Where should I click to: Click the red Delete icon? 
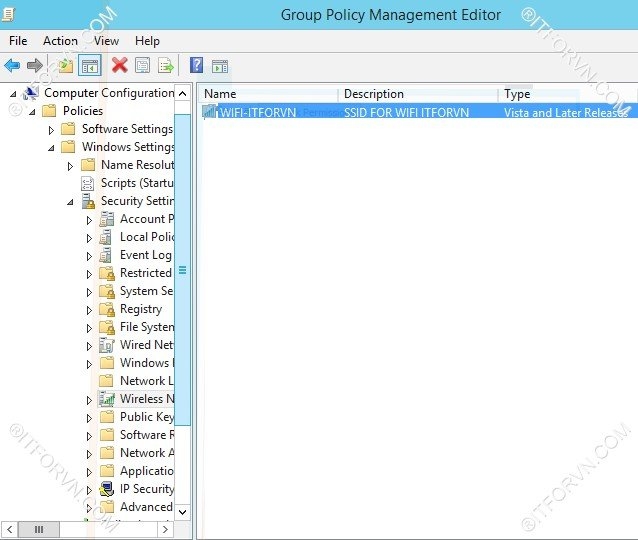tap(120, 66)
